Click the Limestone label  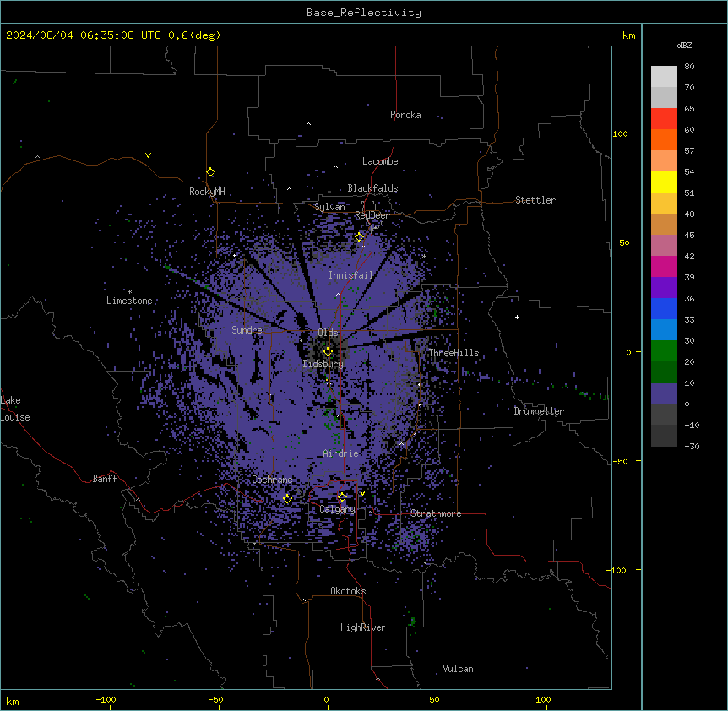[129, 301]
